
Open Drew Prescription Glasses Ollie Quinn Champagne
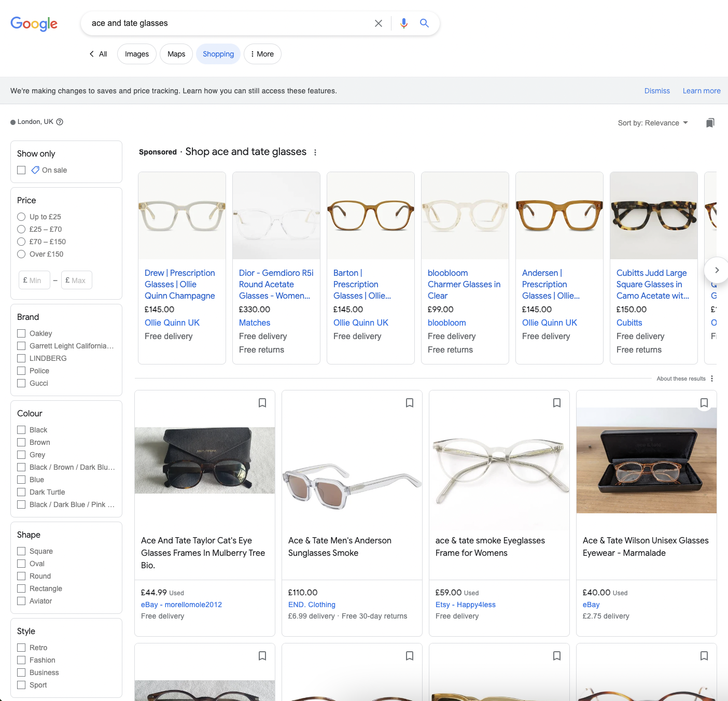point(180,284)
